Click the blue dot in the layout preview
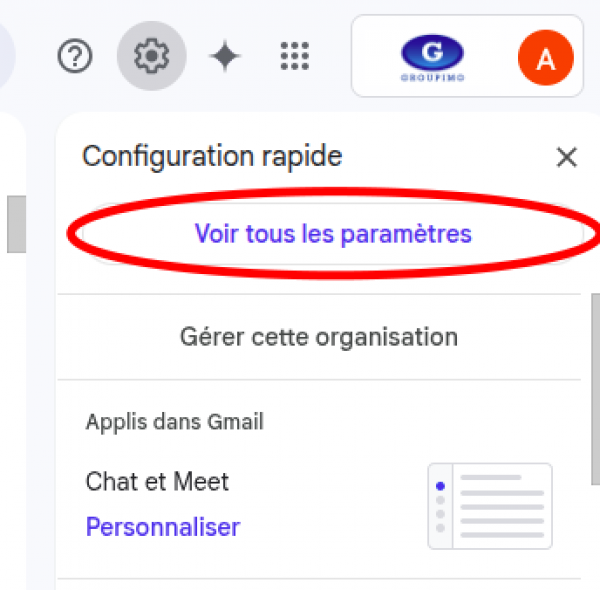 pyautogui.click(x=440, y=486)
